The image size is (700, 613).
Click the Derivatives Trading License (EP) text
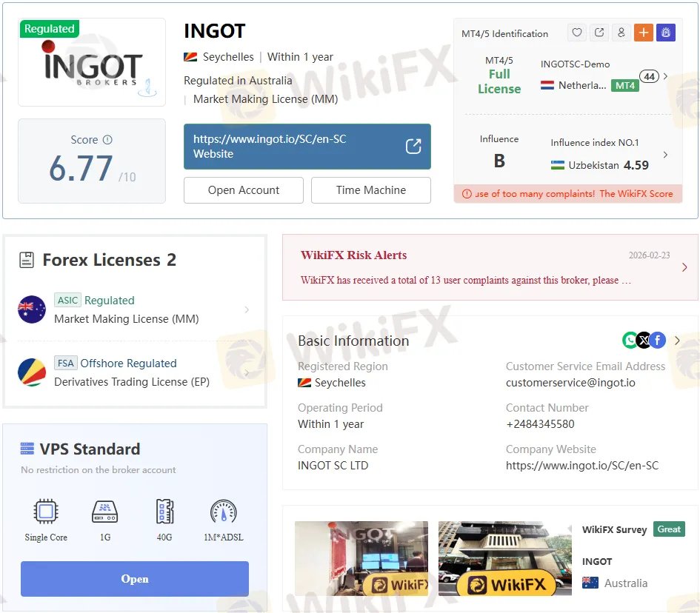[x=132, y=382]
